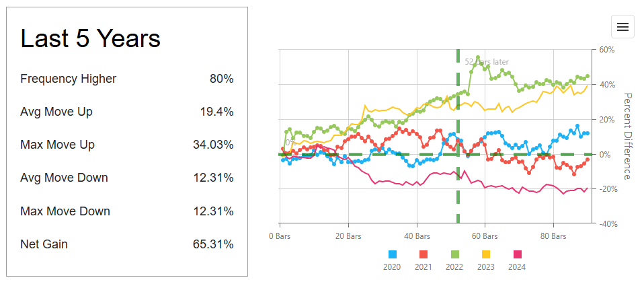This screenshot has height=284, width=644.
Task: Hide the 2022 series via its legend label
Action: tap(455, 267)
